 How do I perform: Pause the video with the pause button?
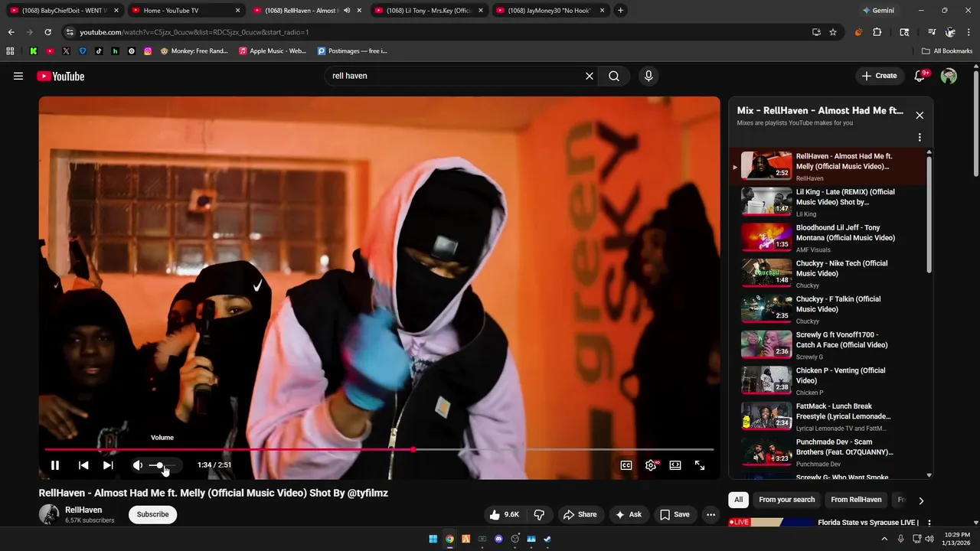point(55,465)
